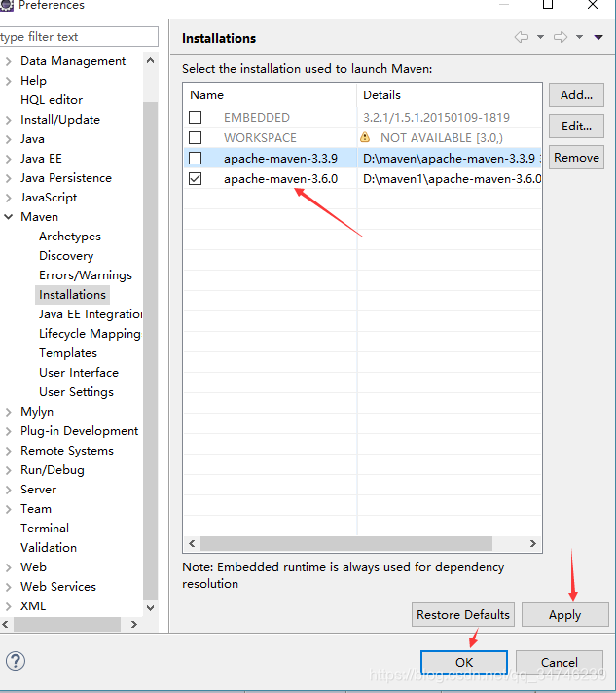Uncheck the apache-maven-3.6.0 checkbox
This screenshot has width=616, height=693.
tap(195, 178)
